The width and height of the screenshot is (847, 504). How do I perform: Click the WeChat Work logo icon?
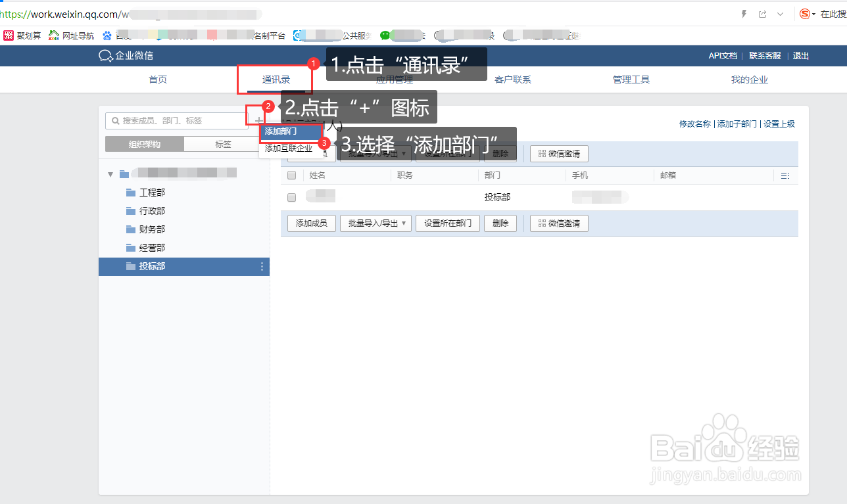coord(105,56)
